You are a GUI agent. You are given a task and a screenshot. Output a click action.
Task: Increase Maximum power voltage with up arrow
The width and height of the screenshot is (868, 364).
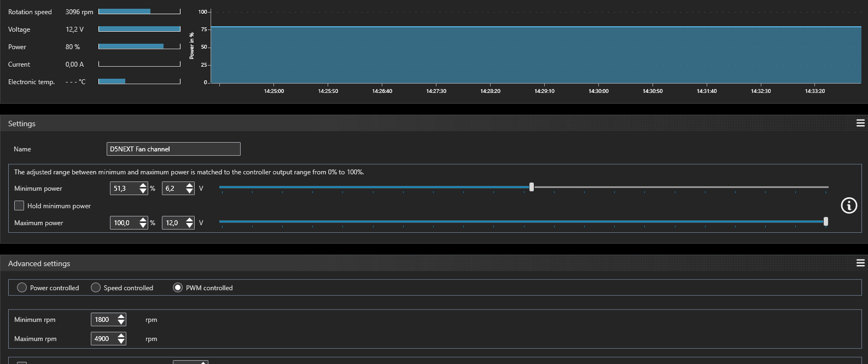pos(190,220)
